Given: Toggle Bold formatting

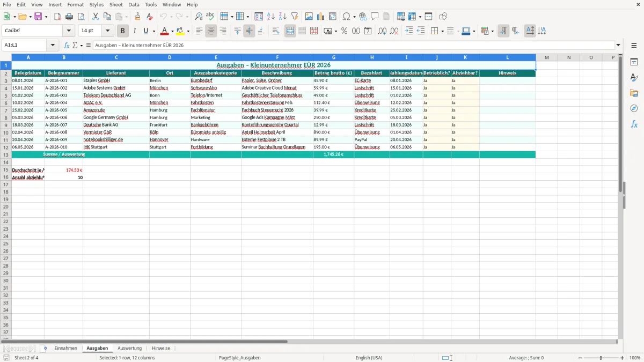Looking at the screenshot, I should point(122,31).
